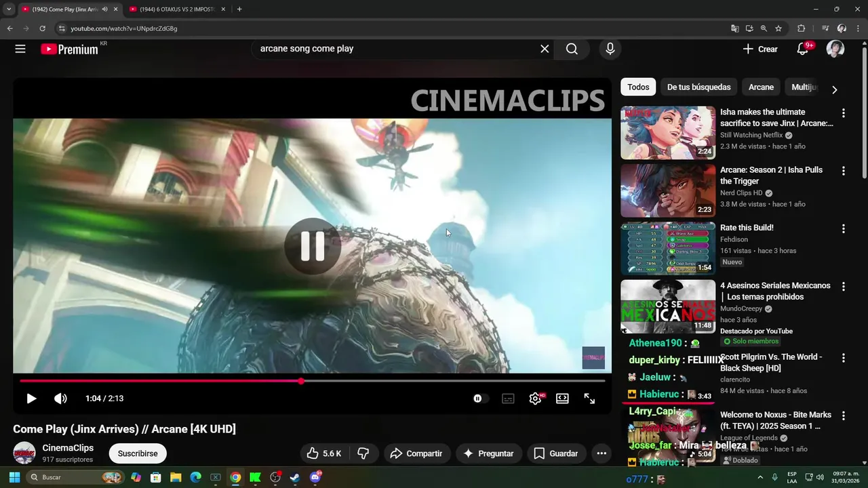Like the video showing 5.6 K
The image size is (868, 488).
point(324,453)
